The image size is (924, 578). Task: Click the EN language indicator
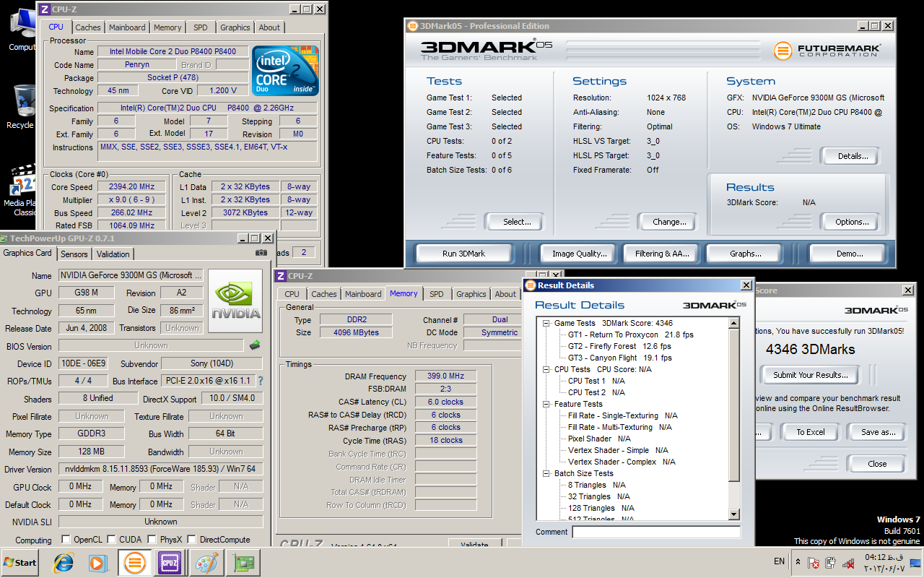click(779, 561)
